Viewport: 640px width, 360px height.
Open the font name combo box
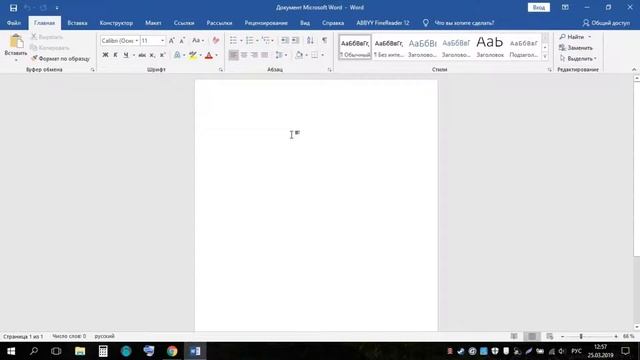(x=120, y=40)
